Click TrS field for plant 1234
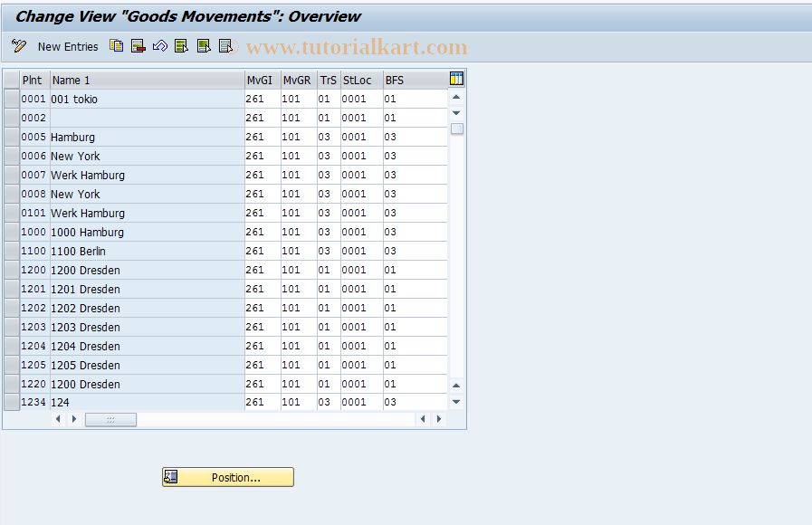 click(329, 402)
